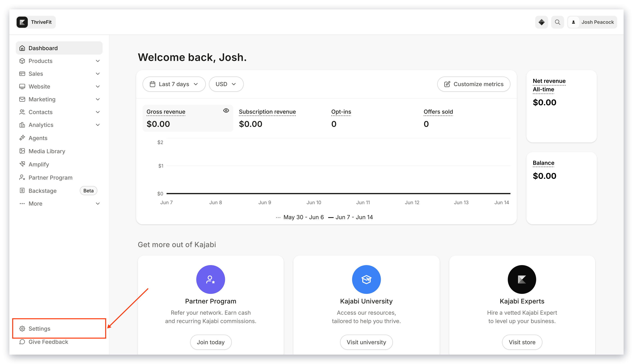This screenshot has height=364, width=633.
Task: Click the Balance label
Action: 543,163
